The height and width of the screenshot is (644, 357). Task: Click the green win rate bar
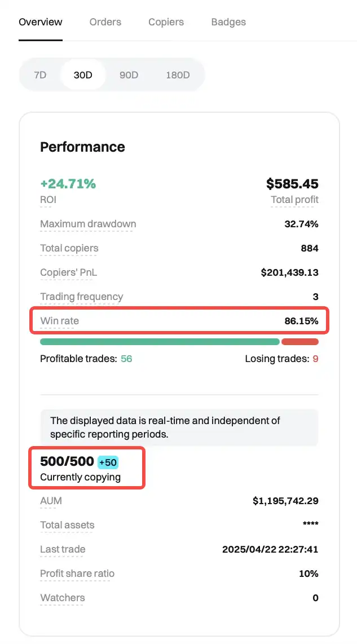[x=160, y=342]
